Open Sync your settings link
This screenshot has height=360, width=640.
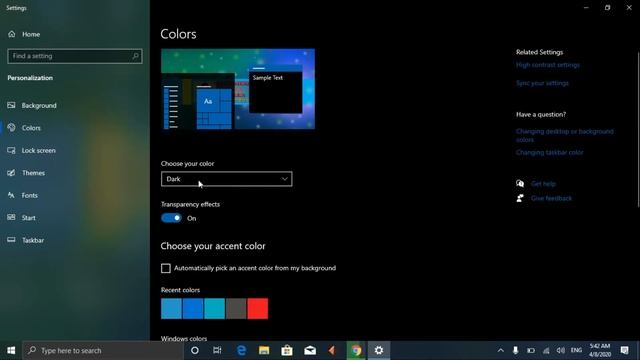point(542,83)
